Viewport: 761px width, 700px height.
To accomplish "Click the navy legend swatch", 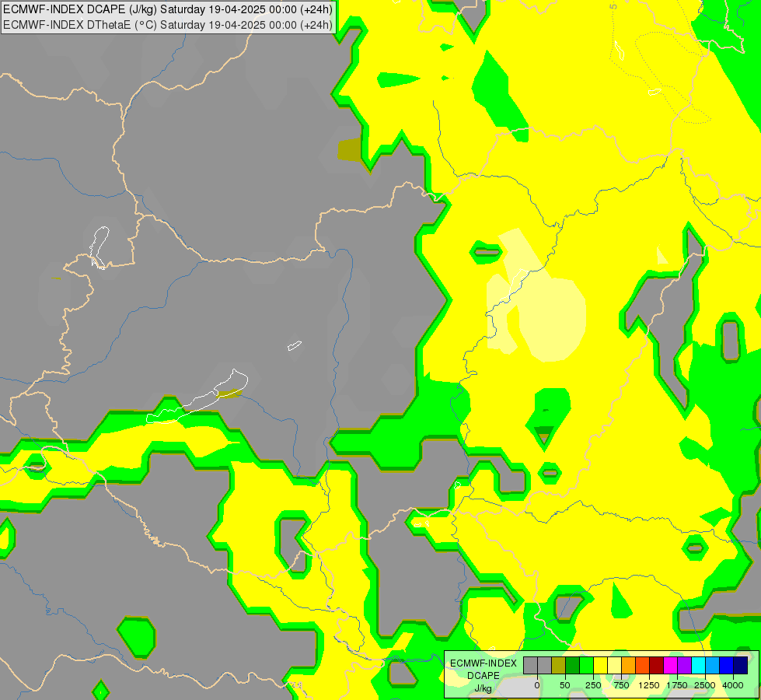I will 741,665.
